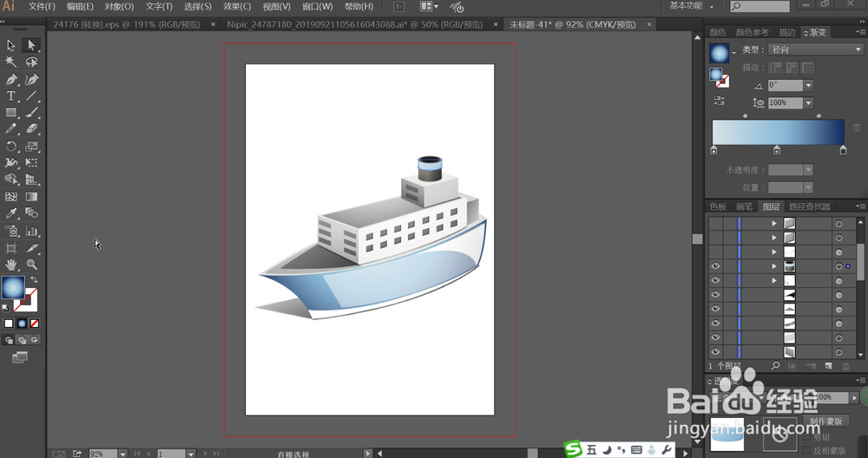Screen dimensions: 868x458
Task: Select the Column Graph tool
Action: pyautogui.click(x=31, y=231)
